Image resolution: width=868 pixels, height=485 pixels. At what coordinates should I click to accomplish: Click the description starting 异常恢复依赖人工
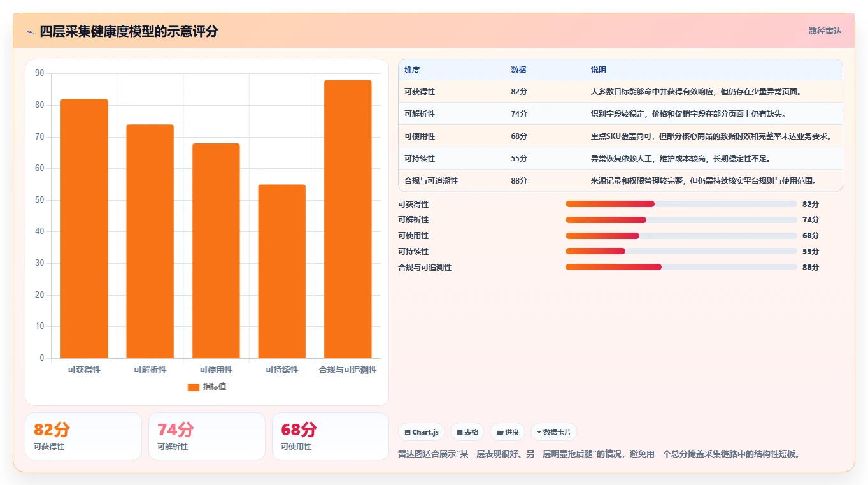pos(681,159)
